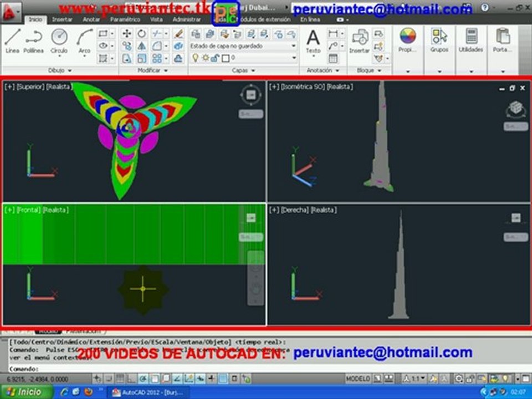Viewport: 532px width, 399px height.
Task: Open the Layer Properties manager icon
Action: click(196, 34)
